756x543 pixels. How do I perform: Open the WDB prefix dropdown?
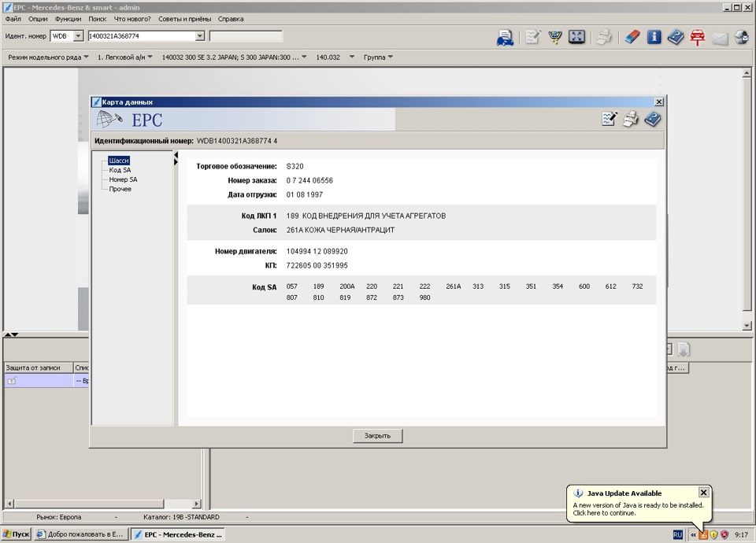pos(78,36)
